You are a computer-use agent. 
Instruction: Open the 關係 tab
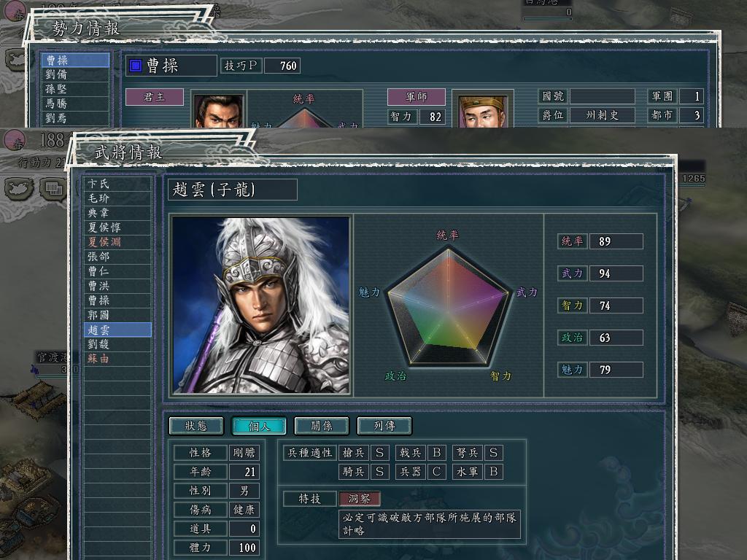pyautogui.click(x=322, y=426)
